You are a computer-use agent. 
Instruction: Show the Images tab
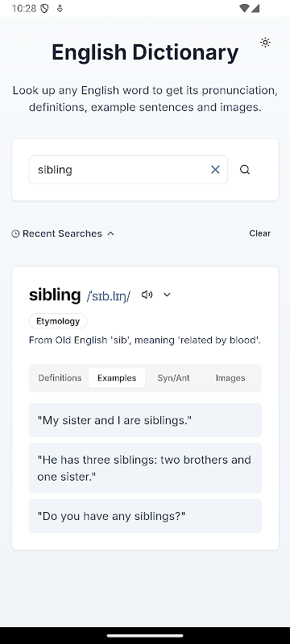pos(230,378)
